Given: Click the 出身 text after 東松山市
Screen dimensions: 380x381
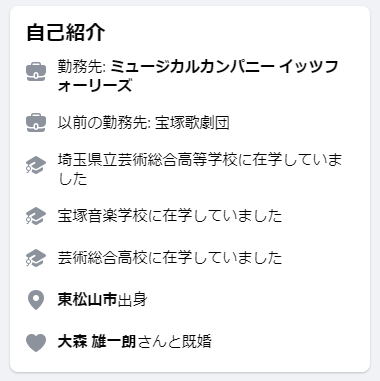Looking at the screenshot, I should point(132,299).
